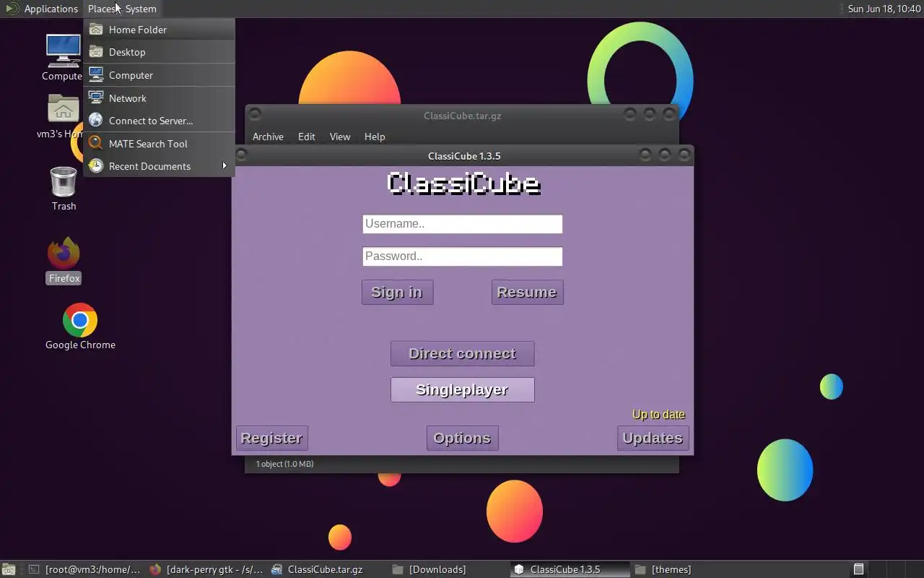Click the Resume button

[x=527, y=293]
